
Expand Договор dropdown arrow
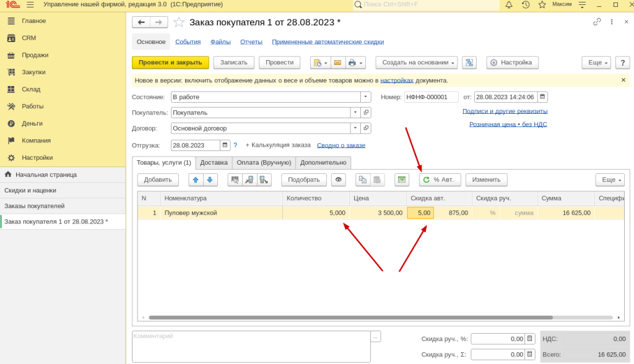click(x=355, y=128)
